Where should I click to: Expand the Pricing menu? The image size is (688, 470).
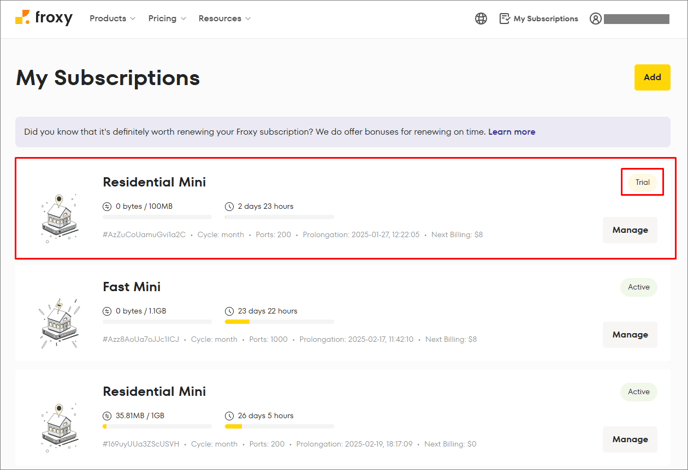click(x=167, y=18)
